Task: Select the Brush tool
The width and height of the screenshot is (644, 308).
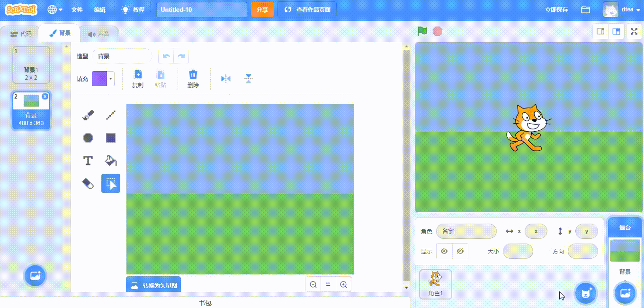Action: pos(88,115)
